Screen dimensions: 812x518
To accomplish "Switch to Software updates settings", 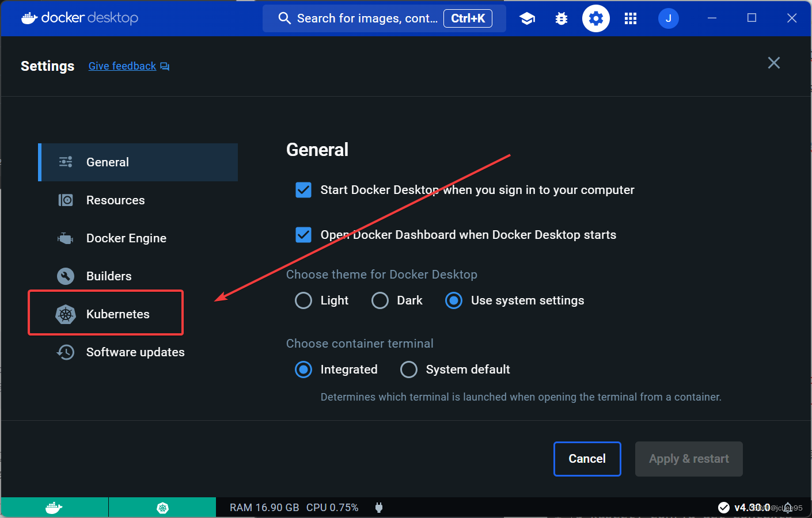I will pyautogui.click(x=135, y=352).
